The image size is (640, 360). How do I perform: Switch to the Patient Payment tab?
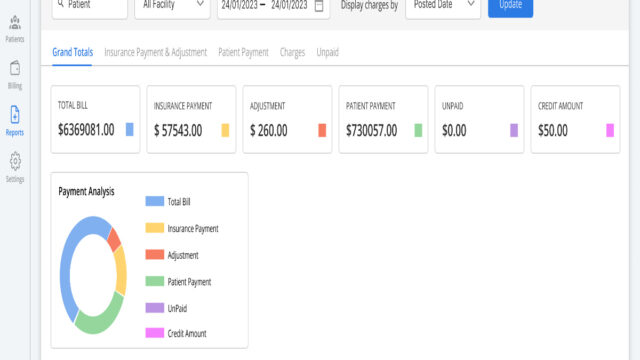point(243,52)
